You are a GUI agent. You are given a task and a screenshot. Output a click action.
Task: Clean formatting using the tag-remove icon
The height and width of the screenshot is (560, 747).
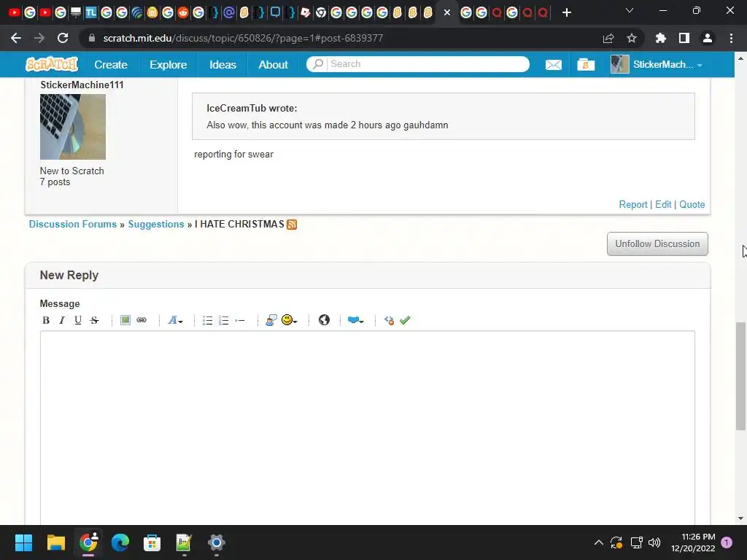389,321
